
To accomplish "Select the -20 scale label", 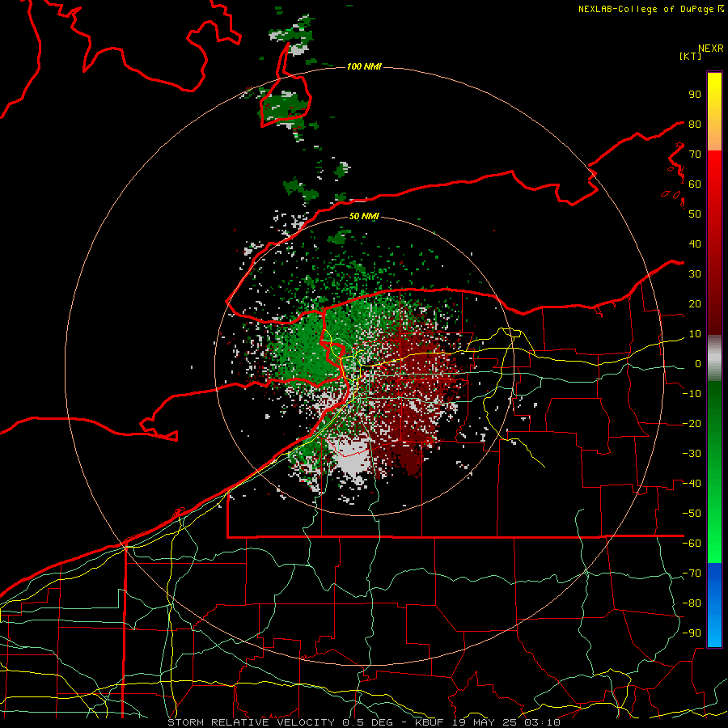I will (692, 423).
